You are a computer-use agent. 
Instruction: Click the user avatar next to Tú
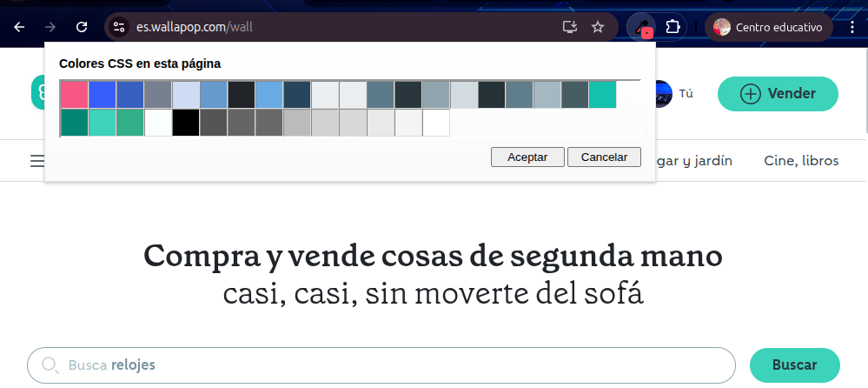(x=663, y=94)
